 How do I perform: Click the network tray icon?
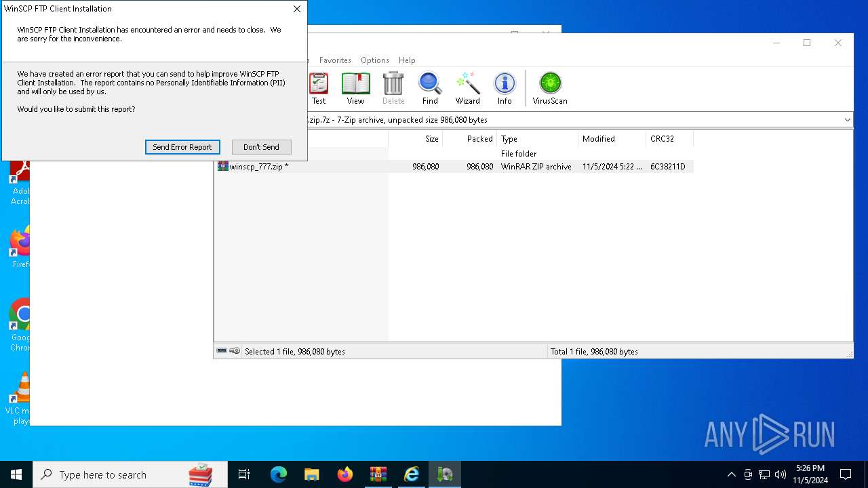coord(764,474)
